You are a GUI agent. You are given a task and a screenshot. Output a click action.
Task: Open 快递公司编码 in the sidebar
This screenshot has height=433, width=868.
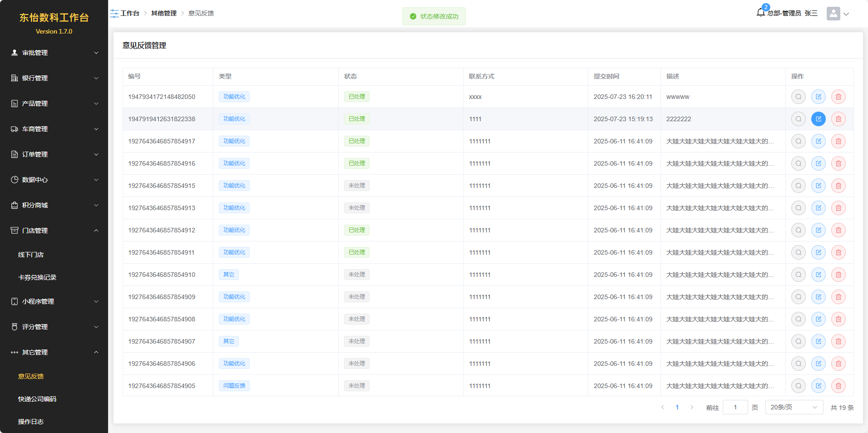click(37, 399)
